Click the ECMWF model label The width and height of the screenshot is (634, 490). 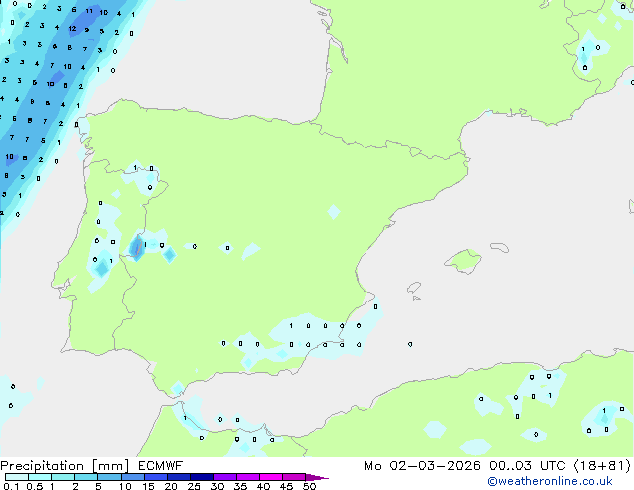coord(161,466)
